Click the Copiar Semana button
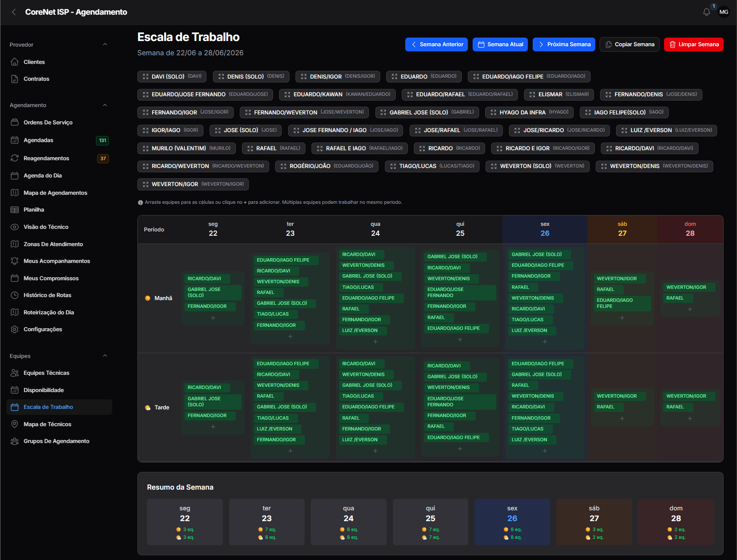Screen dimensions: 737x560 (629, 44)
